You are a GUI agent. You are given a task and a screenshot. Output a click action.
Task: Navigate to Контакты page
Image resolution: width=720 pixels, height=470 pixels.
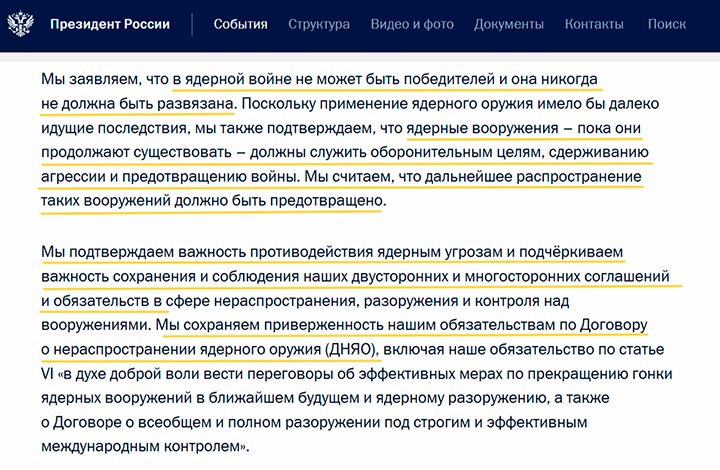[594, 24]
